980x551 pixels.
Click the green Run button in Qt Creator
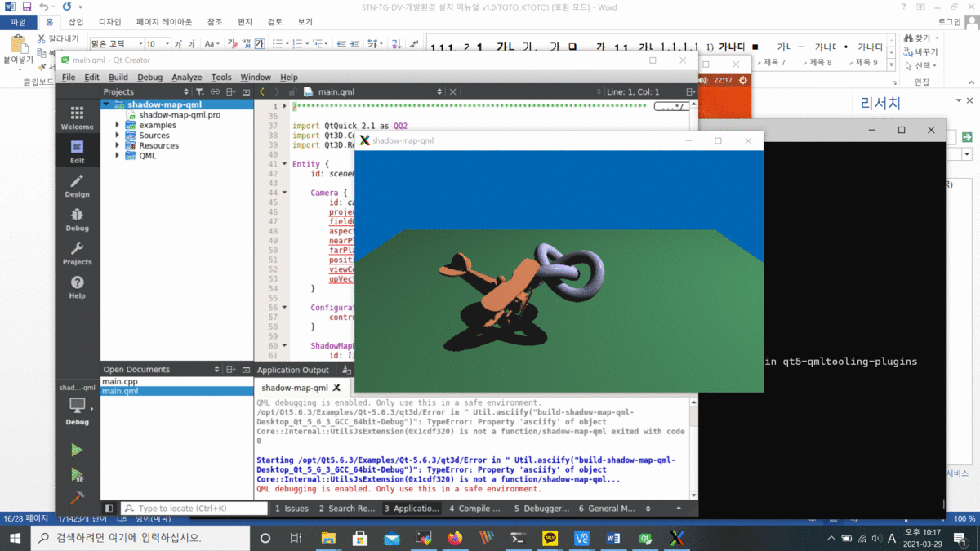[77, 450]
